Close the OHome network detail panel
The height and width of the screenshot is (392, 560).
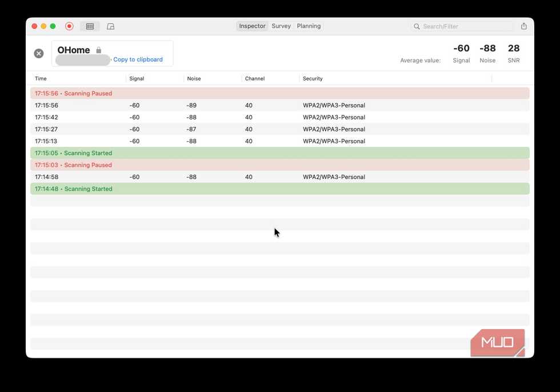pos(39,54)
